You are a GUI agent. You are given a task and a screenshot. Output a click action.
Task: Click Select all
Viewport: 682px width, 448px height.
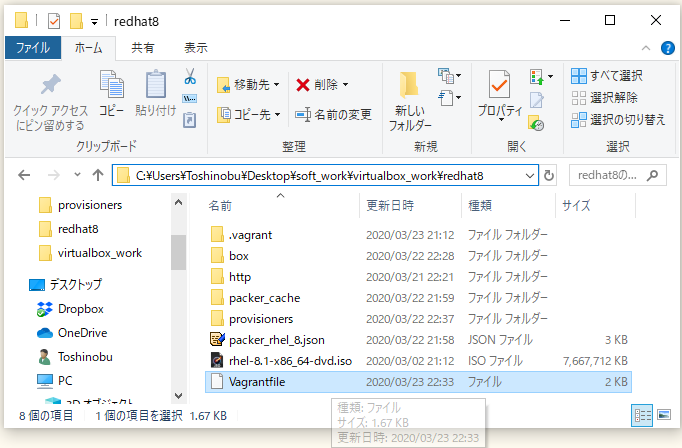[607, 76]
